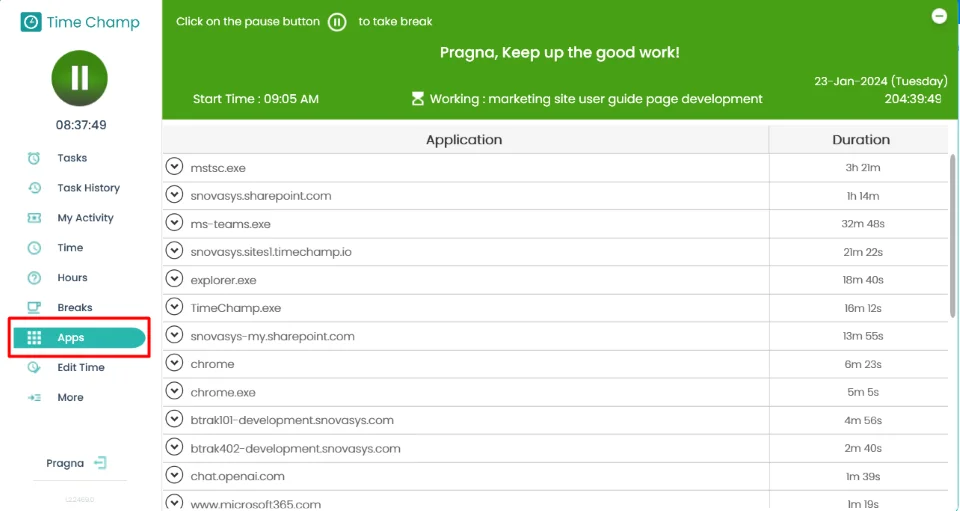
Task: Click the Pragna, Keep up the good work! message
Action: [560, 53]
